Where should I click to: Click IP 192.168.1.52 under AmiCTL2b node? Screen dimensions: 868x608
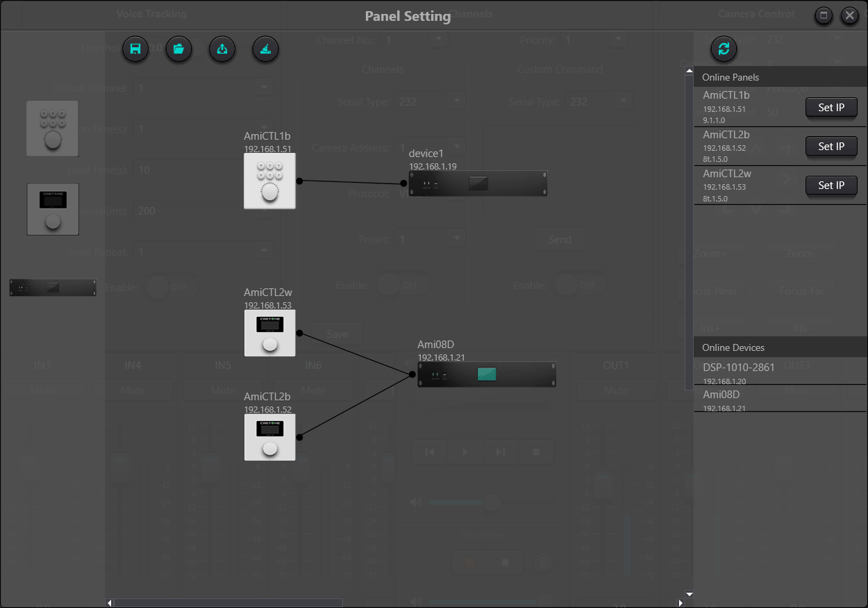pos(267,409)
